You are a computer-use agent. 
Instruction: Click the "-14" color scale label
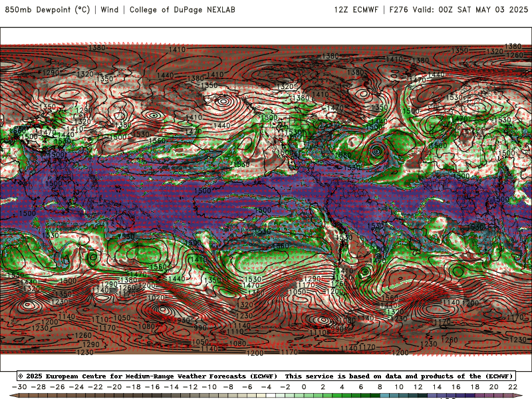pos(172,387)
